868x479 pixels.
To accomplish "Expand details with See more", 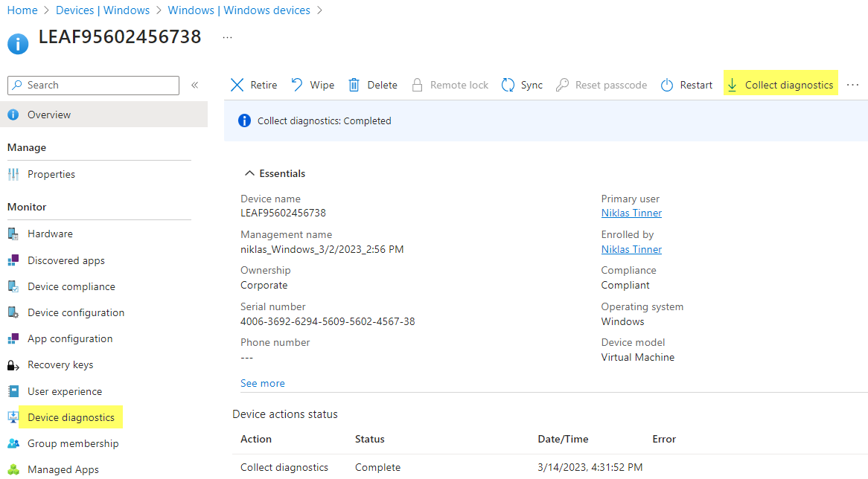I will (x=262, y=383).
